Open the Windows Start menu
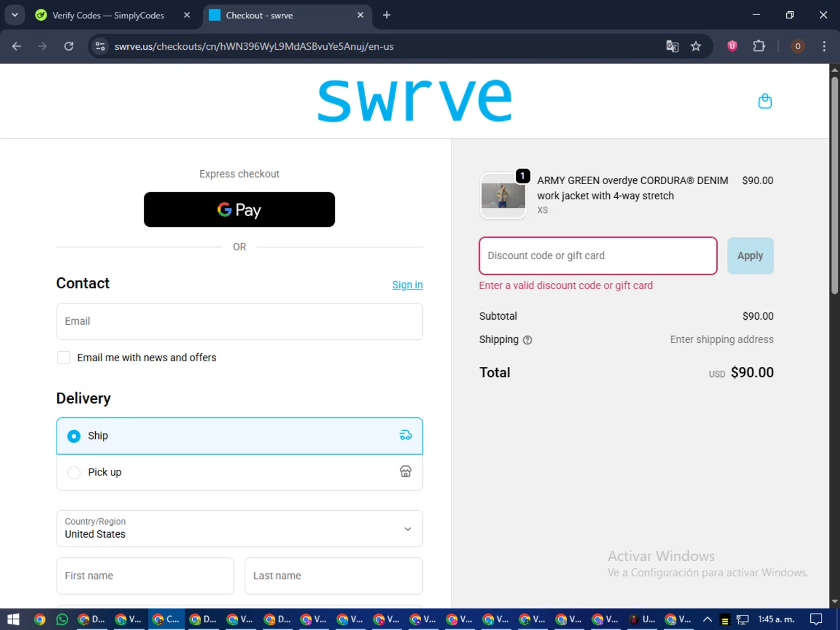Viewport: 840px width, 630px height. 13,619
